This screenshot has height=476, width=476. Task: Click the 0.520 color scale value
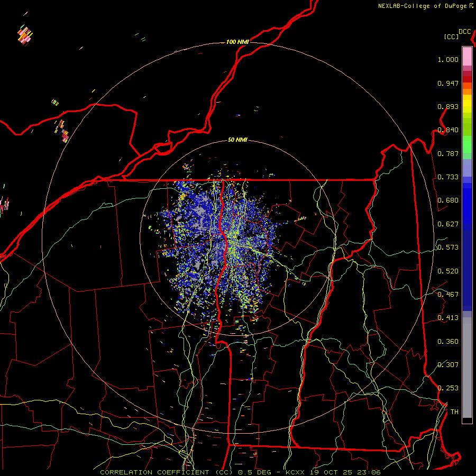448,271
